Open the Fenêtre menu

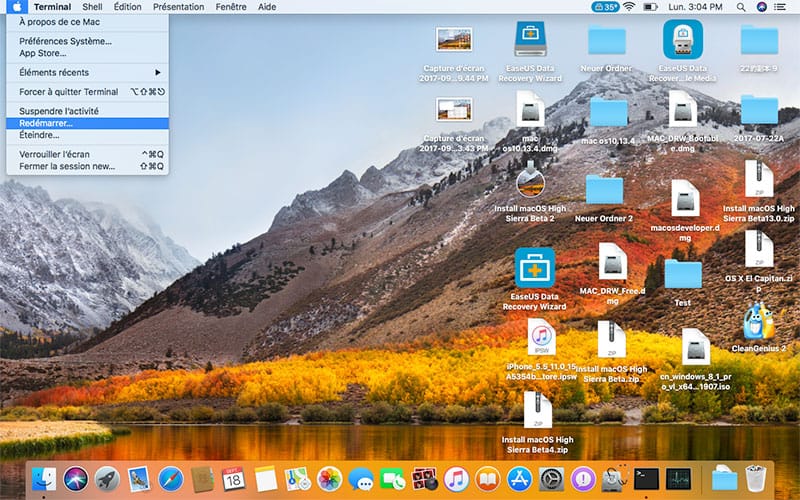pos(231,7)
